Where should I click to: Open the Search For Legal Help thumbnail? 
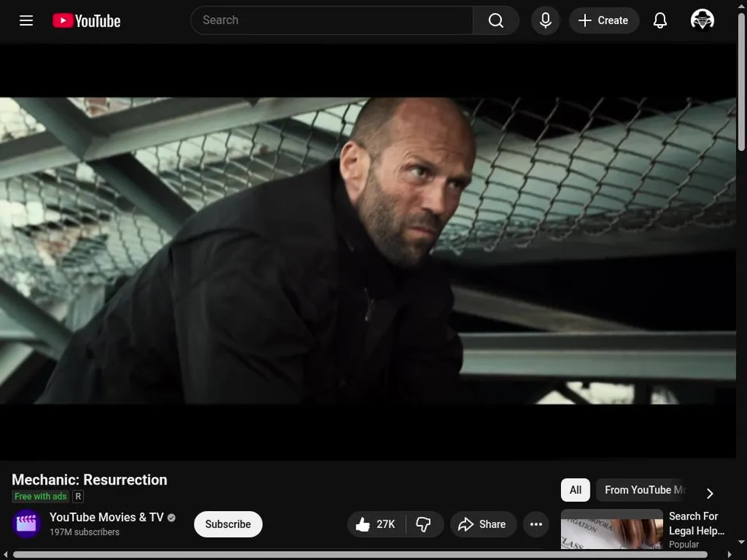pyautogui.click(x=612, y=530)
